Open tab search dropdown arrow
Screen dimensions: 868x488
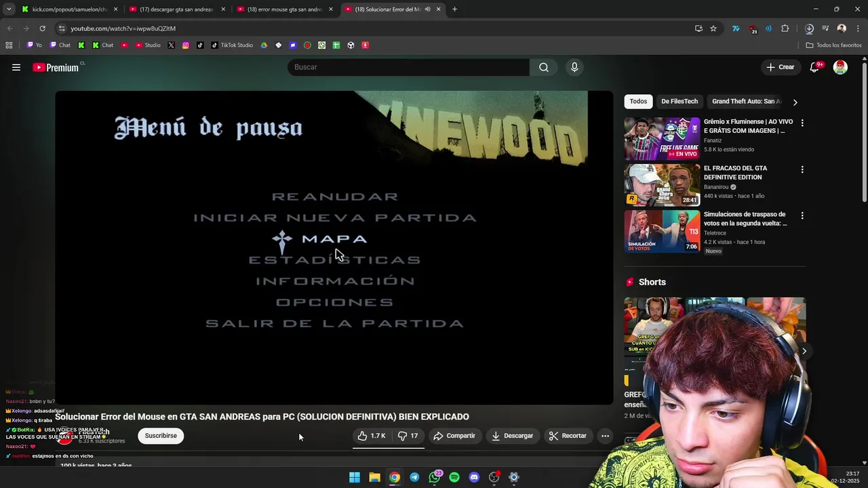pyautogui.click(x=9, y=9)
